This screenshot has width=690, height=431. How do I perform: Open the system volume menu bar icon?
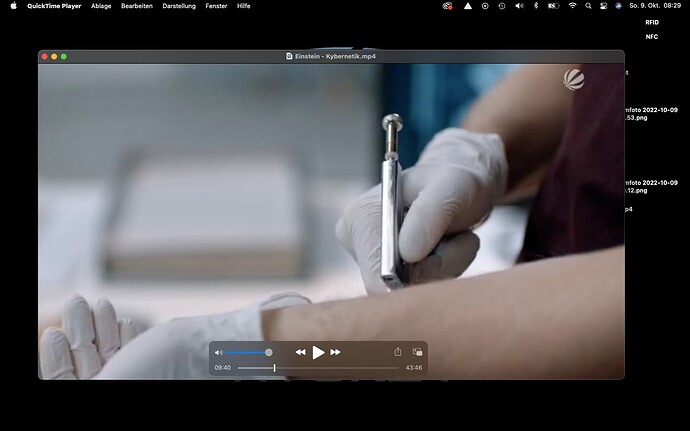click(519, 6)
